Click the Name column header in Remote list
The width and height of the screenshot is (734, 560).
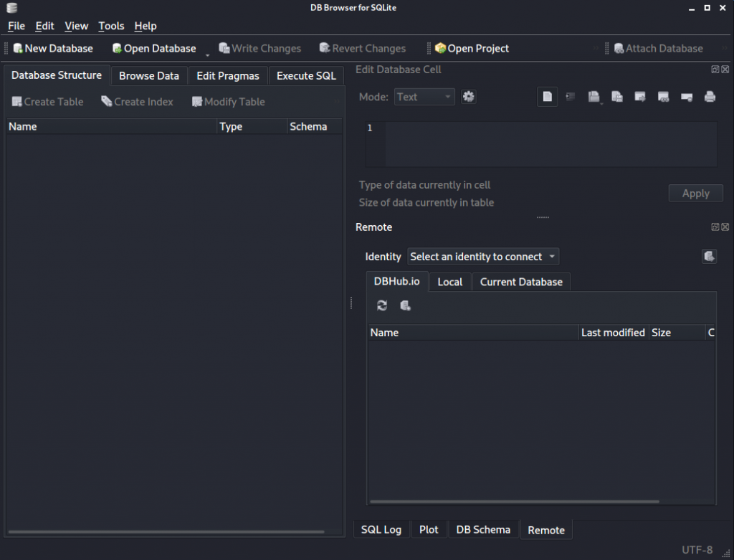click(473, 333)
